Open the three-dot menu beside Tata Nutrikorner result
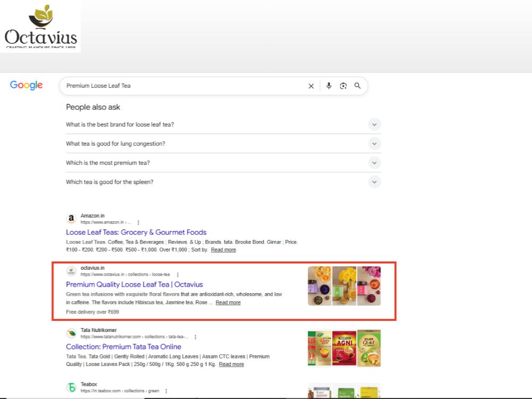This screenshot has width=532, height=399. (195, 337)
